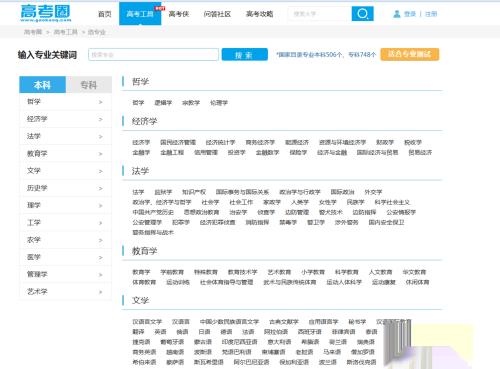Click the arrow beside sidebar 农学

100,240
